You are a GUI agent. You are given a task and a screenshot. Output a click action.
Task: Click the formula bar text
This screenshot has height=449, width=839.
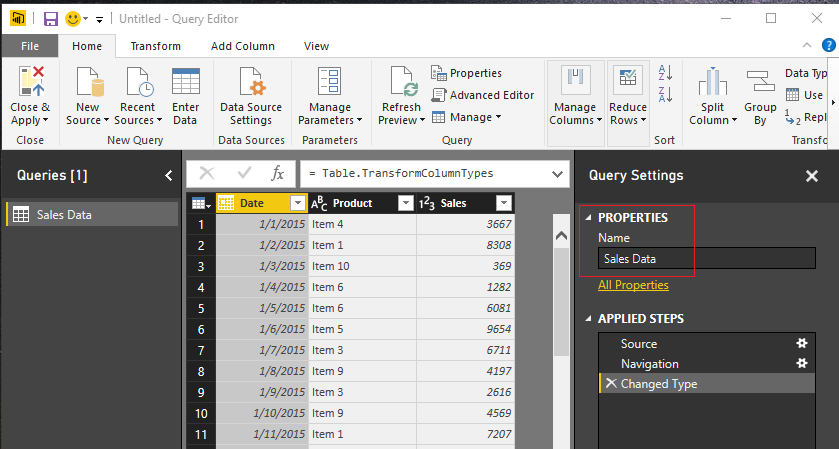[400, 173]
